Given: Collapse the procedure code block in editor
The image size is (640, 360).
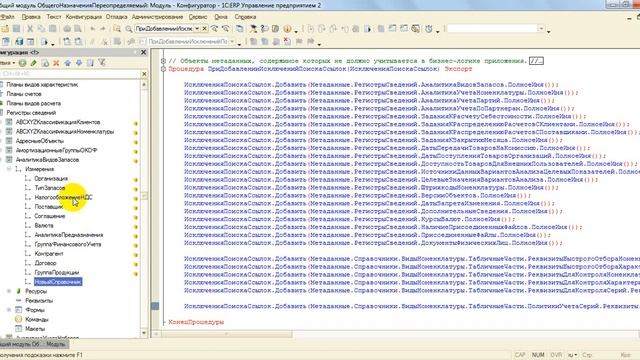Looking at the screenshot, I should pyautogui.click(x=163, y=69).
